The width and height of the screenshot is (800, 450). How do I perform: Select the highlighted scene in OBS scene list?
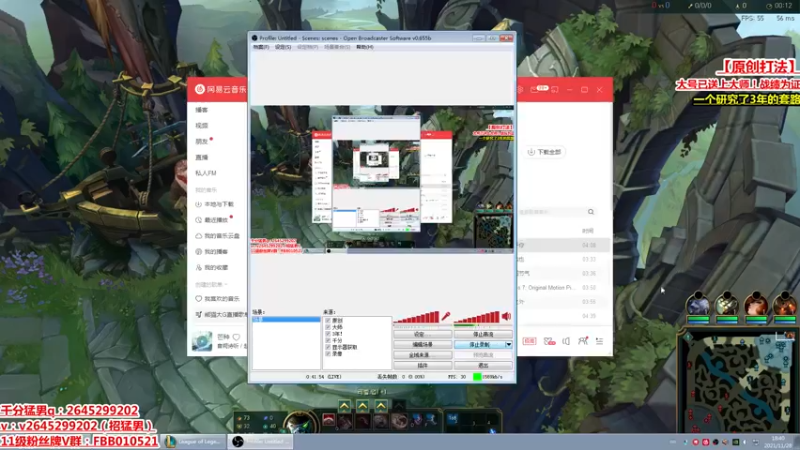click(x=286, y=319)
